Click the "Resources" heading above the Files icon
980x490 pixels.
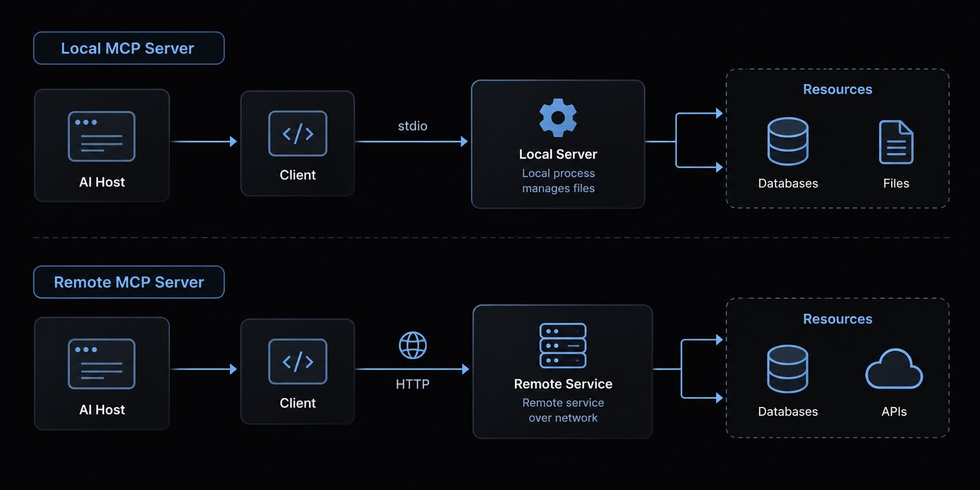coord(837,89)
